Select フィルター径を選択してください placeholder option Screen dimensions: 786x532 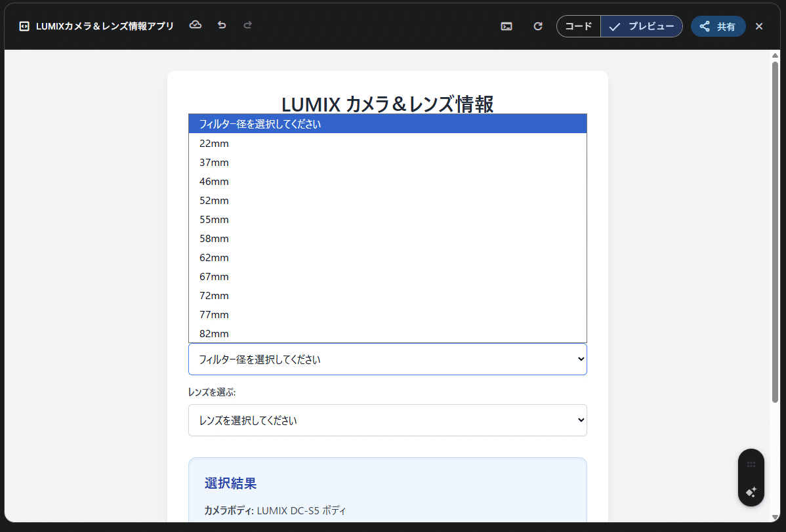[x=388, y=124]
